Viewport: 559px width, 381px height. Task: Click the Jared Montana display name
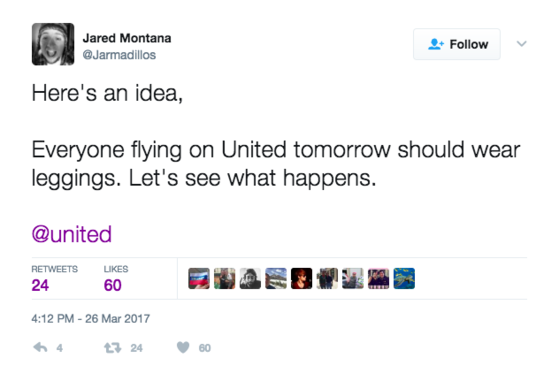coord(127,38)
